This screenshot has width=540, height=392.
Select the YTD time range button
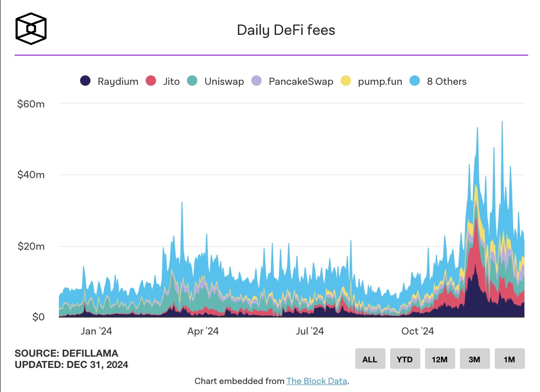tap(405, 359)
